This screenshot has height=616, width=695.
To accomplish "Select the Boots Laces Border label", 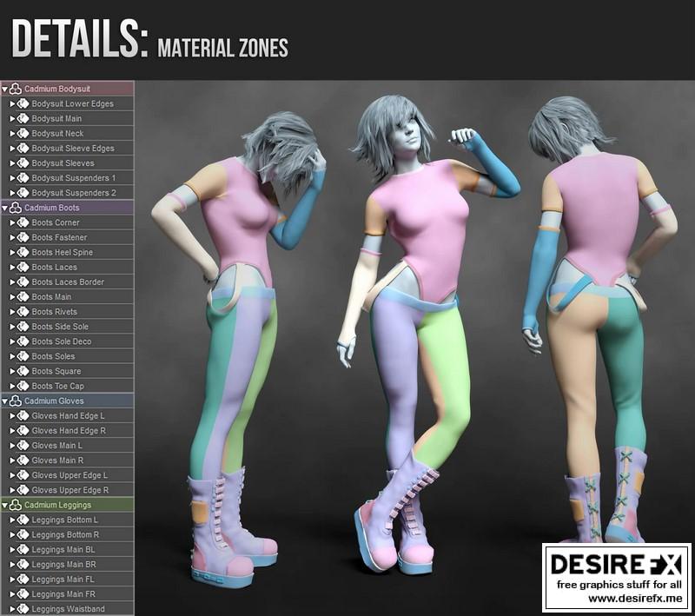I will click(68, 282).
